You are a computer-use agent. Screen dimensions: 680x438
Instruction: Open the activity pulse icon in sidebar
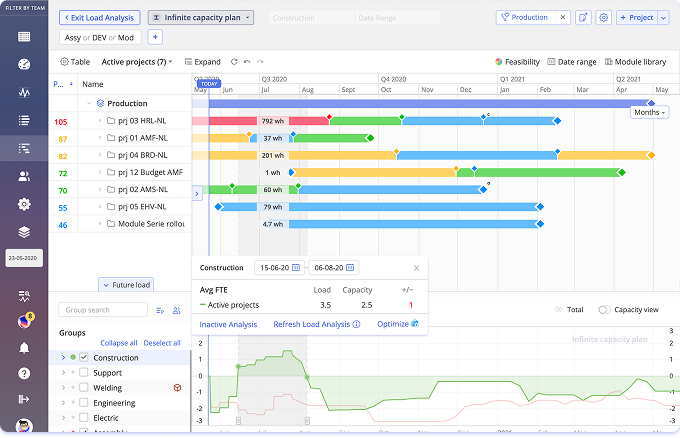click(24, 92)
